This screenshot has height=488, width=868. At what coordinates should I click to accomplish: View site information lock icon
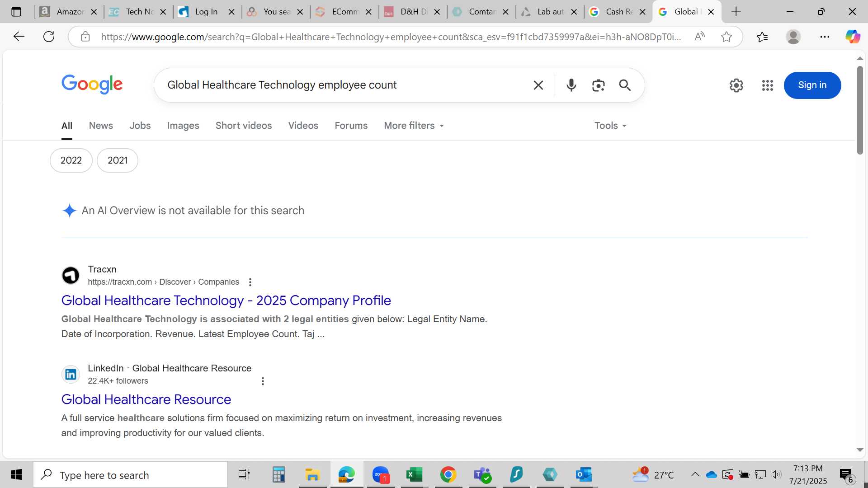85,37
